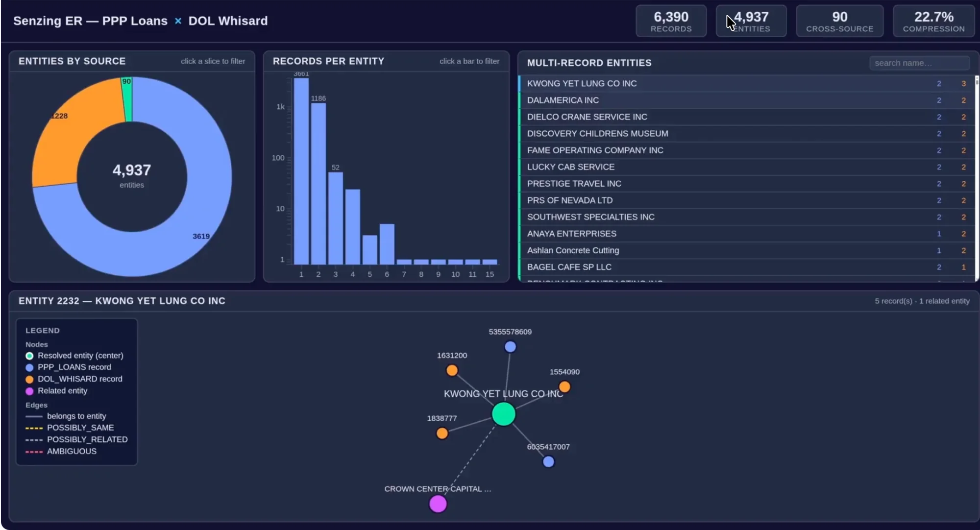Select SOUTHWEST SPECIALTIES INC row
This screenshot has width=980, height=530.
(x=747, y=217)
